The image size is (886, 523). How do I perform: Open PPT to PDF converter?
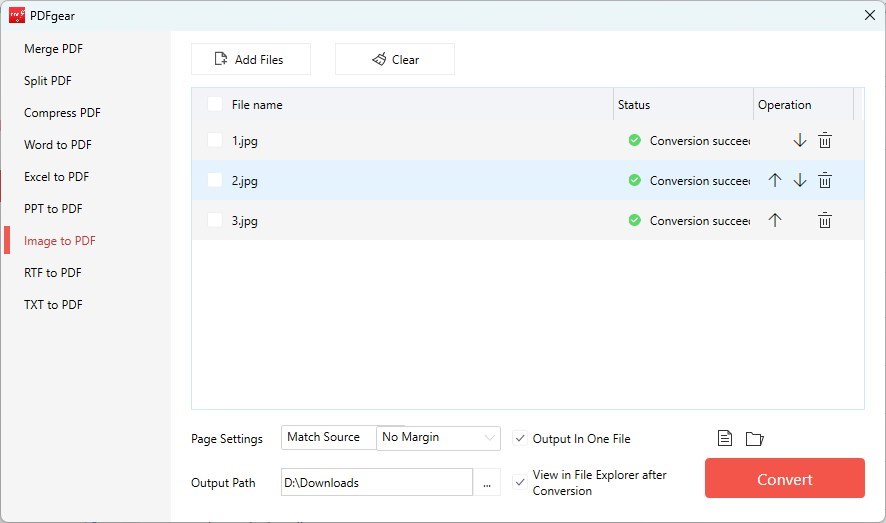click(x=53, y=209)
